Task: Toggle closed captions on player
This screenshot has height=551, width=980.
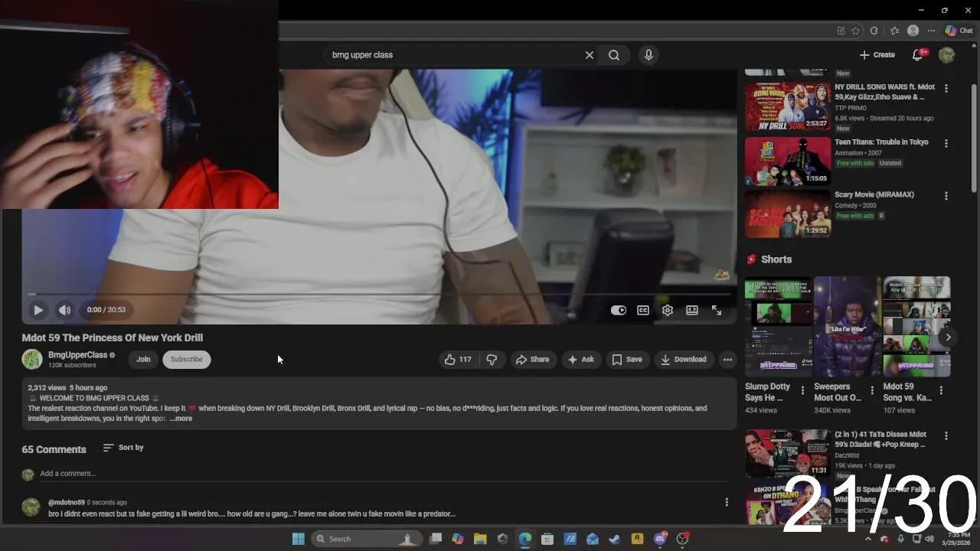Action: click(643, 310)
